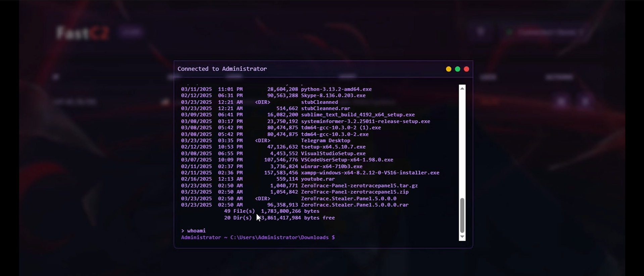Select the tdm64-gcc-10.3.0-2 (1).exe entry
644x276 pixels.
tap(281, 127)
